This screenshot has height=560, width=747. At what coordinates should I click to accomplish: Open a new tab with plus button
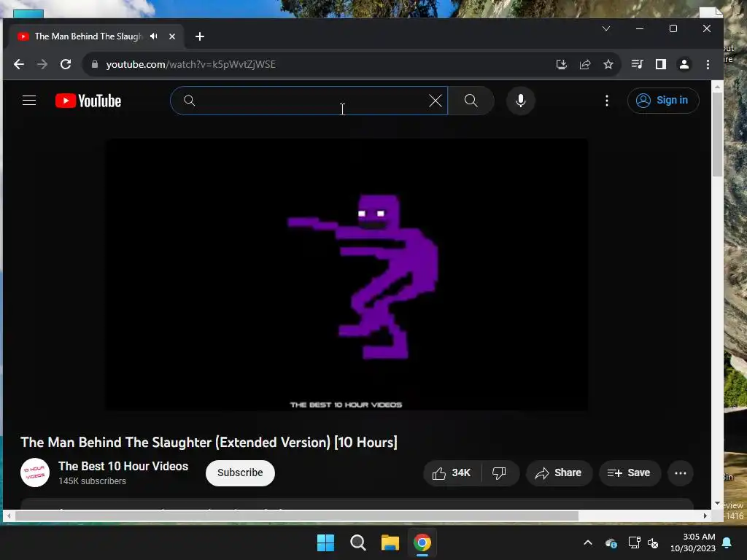tap(200, 36)
